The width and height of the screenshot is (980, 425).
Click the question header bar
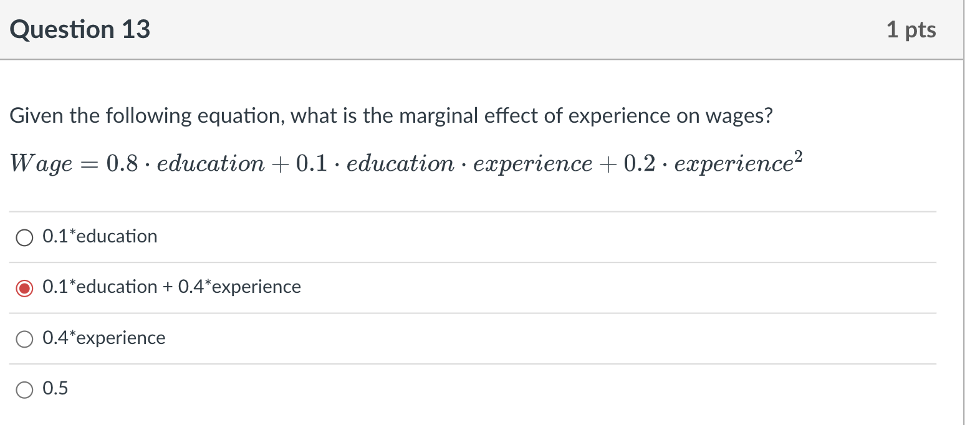(490, 29)
